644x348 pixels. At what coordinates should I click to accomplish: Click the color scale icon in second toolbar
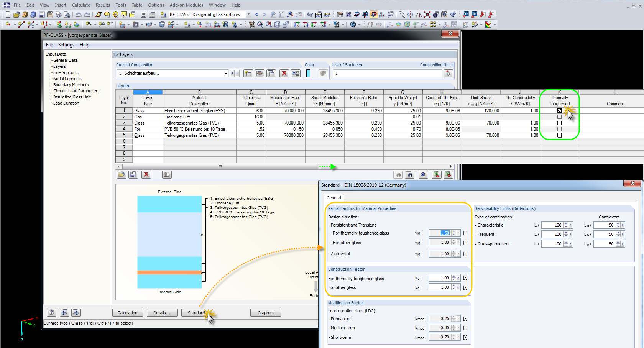(x=488, y=25)
